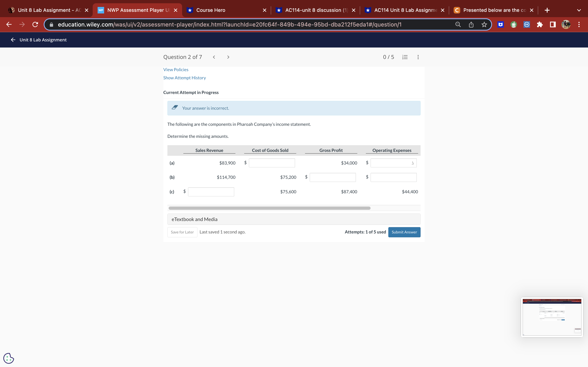Toggle the browser side panel icon

pos(553,24)
